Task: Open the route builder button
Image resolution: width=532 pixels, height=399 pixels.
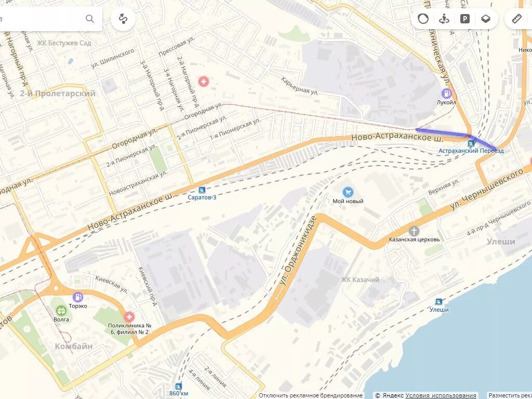Action: tap(123, 19)
